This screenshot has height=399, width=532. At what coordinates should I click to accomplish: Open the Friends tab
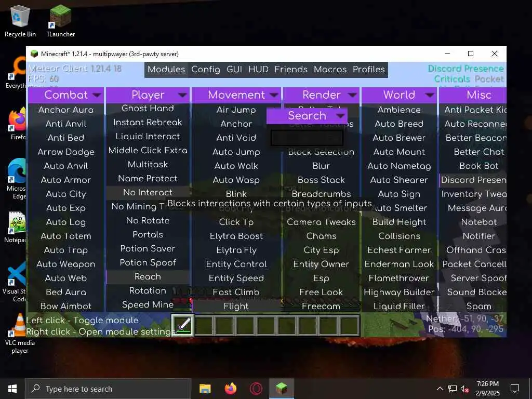(x=291, y=70)
